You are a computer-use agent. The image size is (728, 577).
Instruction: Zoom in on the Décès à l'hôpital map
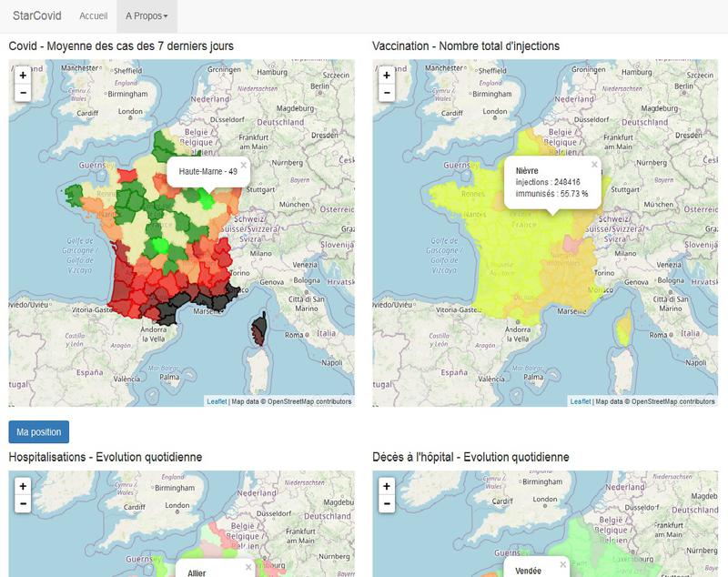(x=387, y=487)
